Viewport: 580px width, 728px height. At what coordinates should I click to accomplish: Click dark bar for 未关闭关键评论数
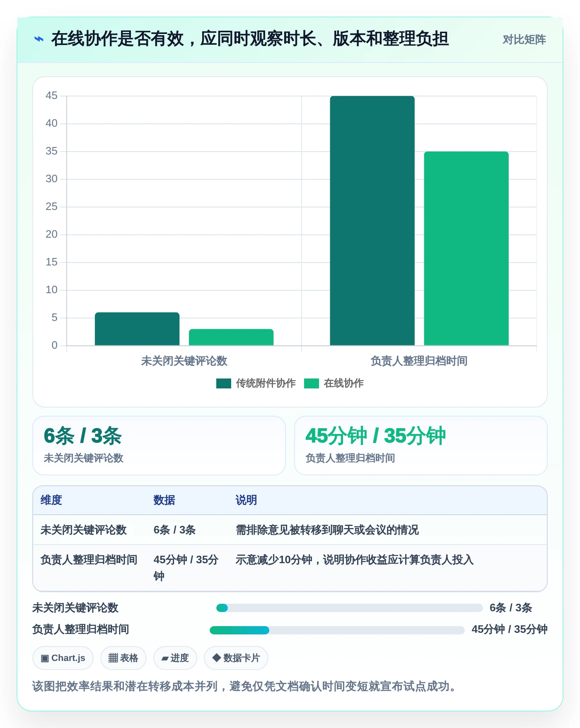coord(137,329)
